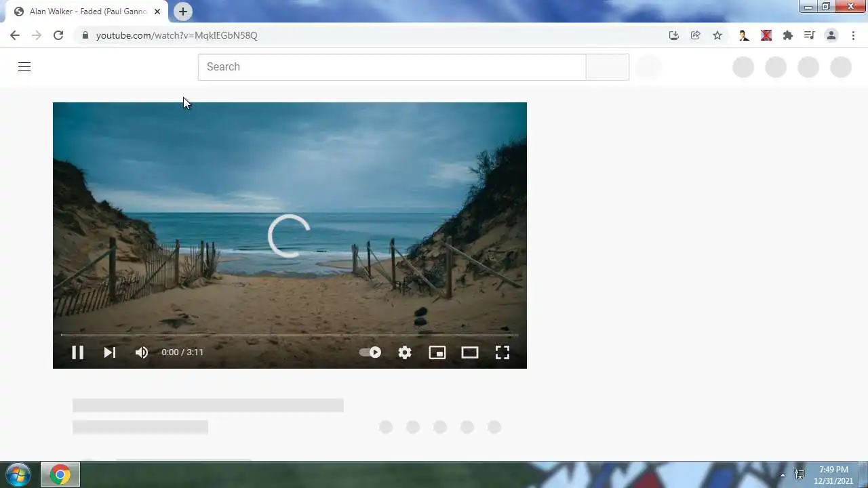868x488 pixels.
Task: Skip to the next video
Action: pos(109,352)
